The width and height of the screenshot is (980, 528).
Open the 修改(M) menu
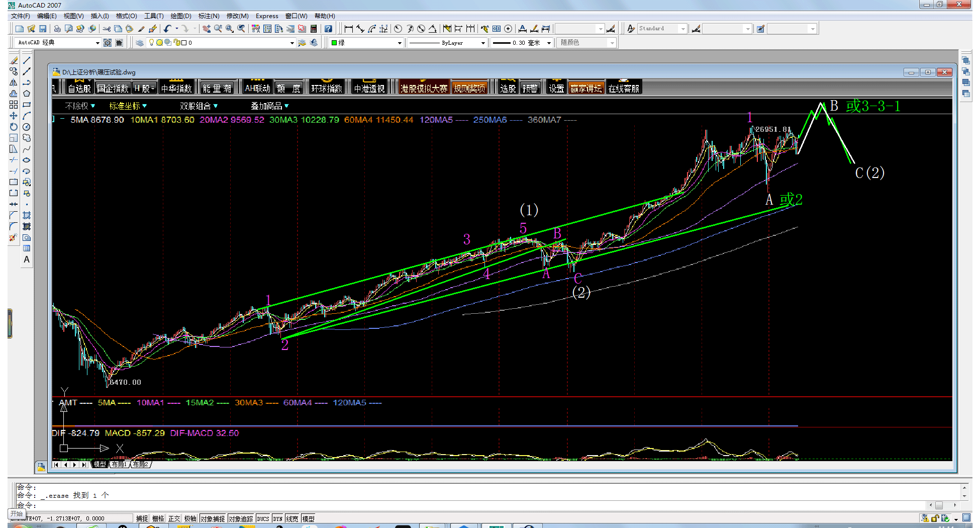[238, 16]
